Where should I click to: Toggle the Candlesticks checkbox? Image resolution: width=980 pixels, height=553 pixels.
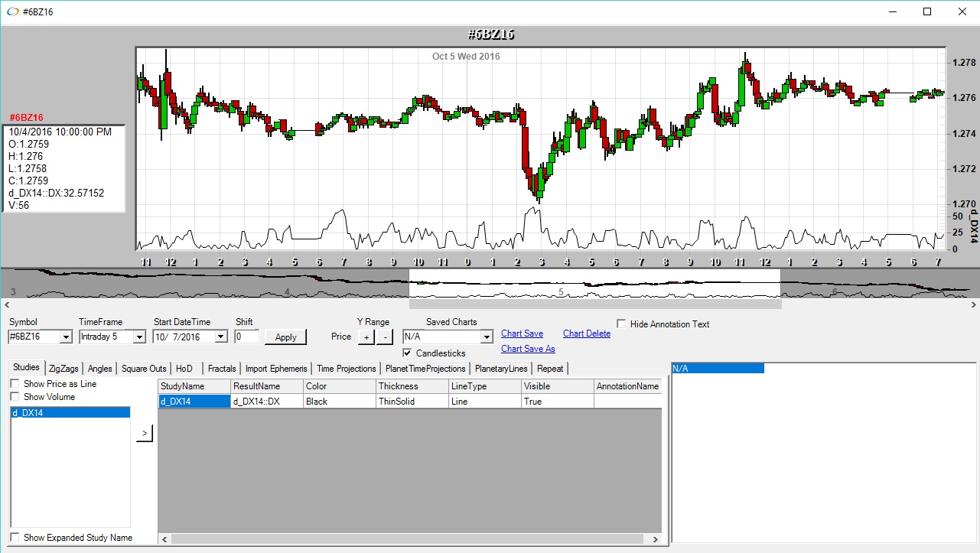pyautogui.click(x=408, y=353)
